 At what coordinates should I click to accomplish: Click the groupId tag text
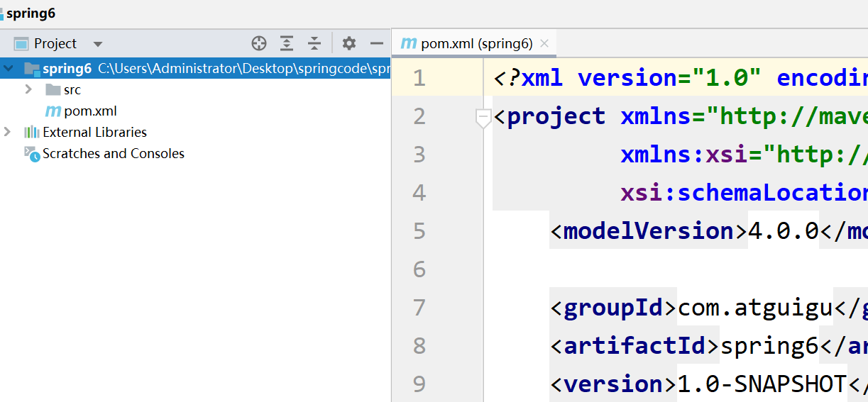click(x=613, y=308)
